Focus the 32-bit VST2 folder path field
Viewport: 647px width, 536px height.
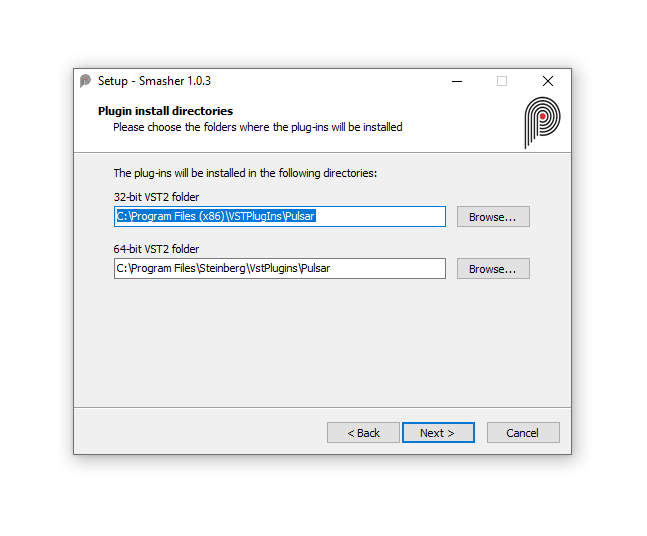280,217
